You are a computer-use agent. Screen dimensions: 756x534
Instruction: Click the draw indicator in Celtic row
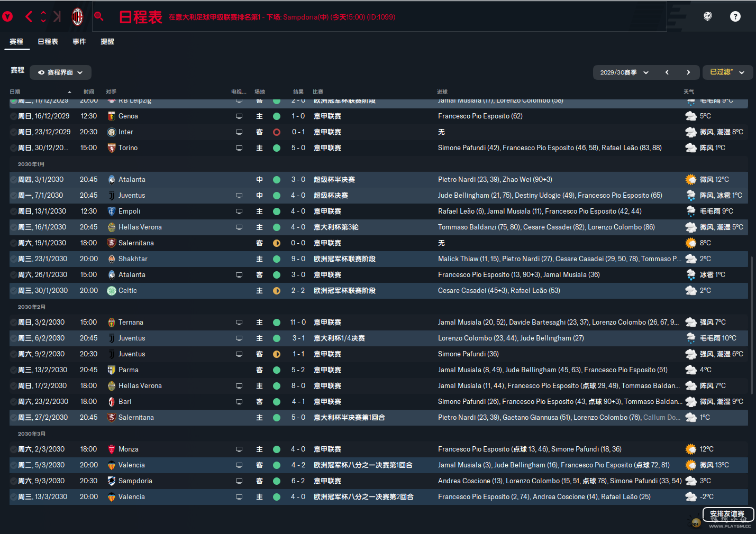pos(277,291)
